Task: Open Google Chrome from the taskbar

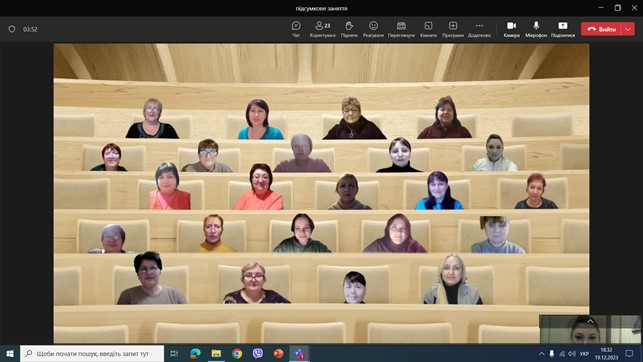Action: click(237, 353)
